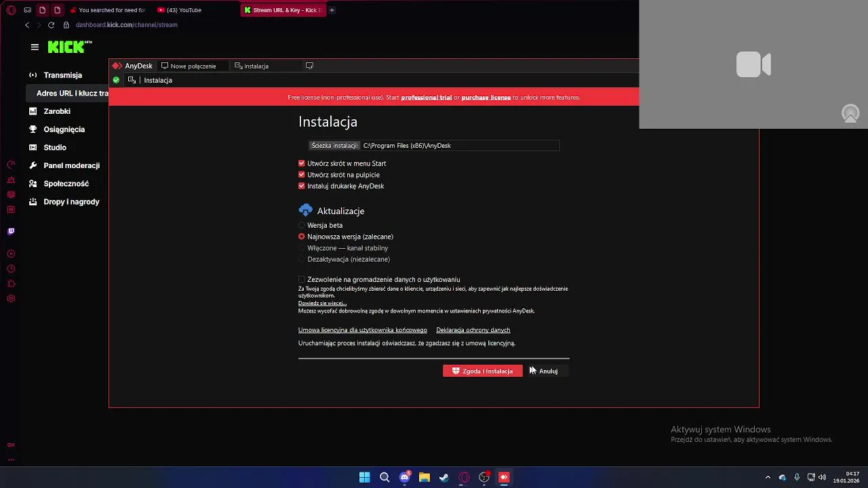The width and height of the screenshot is (868, 488).
Task: Open the purchase license link
Action: 486,98
